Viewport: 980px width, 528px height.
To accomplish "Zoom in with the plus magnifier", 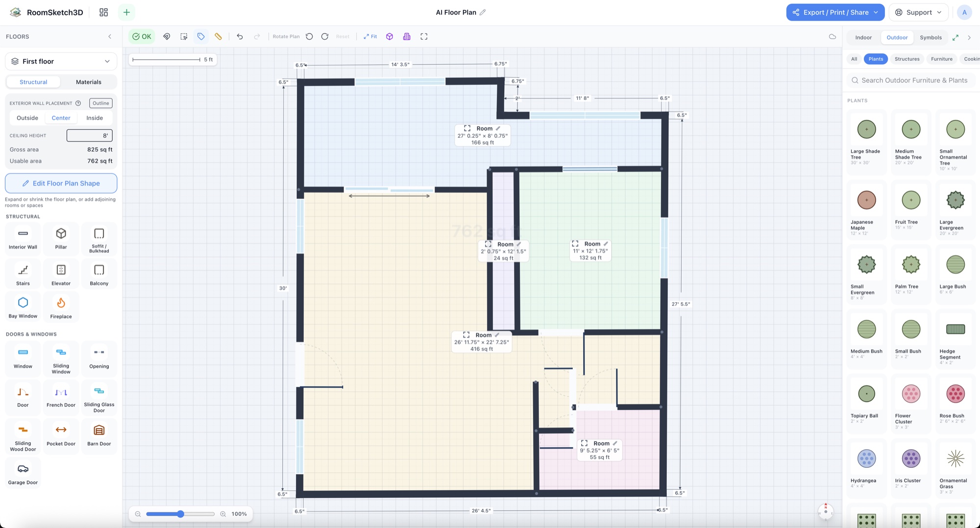I will 223,514.
